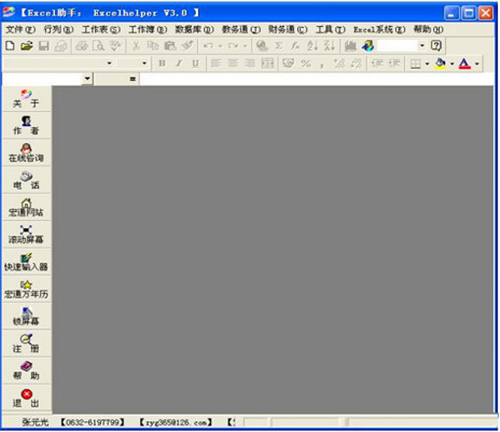Open Print Preview from toolbar
Screen dimensions: 500x432
(98, 46)
